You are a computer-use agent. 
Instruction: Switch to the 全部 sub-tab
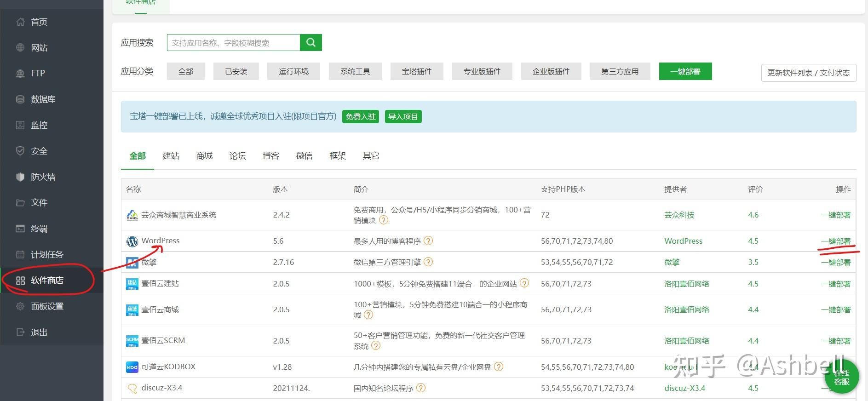pos(138,156)
